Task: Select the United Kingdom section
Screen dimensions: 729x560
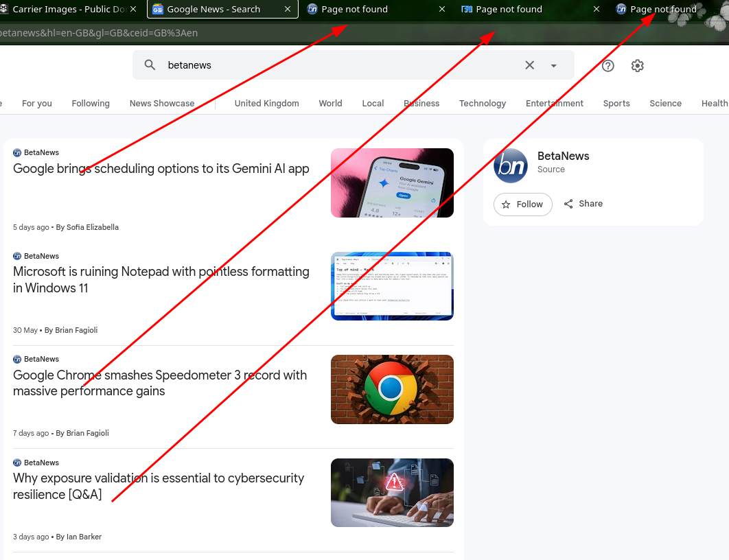Action: (x=267, y=103)
